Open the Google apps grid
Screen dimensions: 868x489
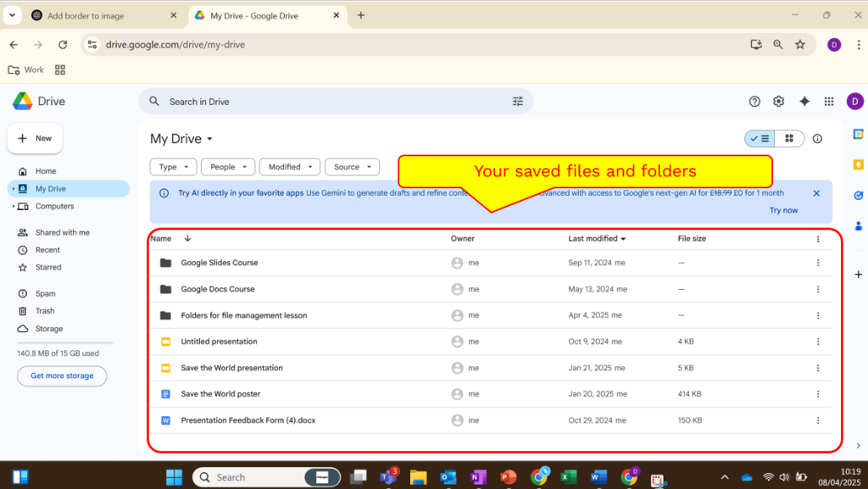(x=829, y=101)
